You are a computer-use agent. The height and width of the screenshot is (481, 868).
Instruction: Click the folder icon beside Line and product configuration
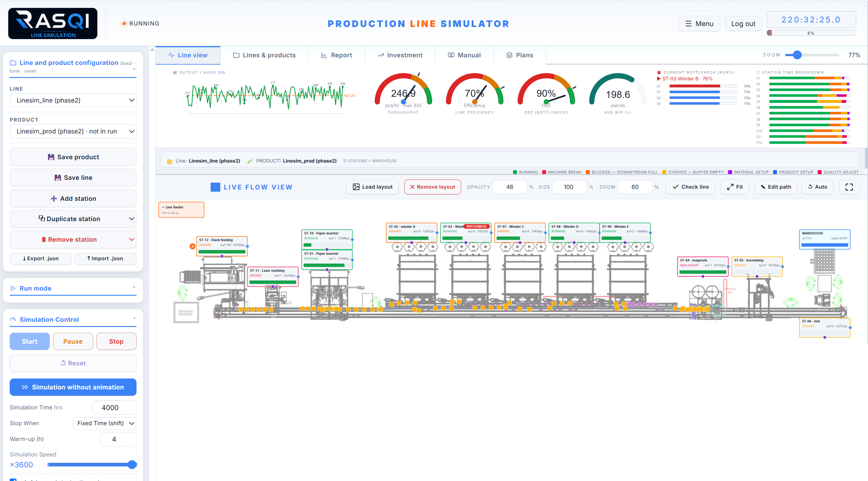(x=13, y=63)
